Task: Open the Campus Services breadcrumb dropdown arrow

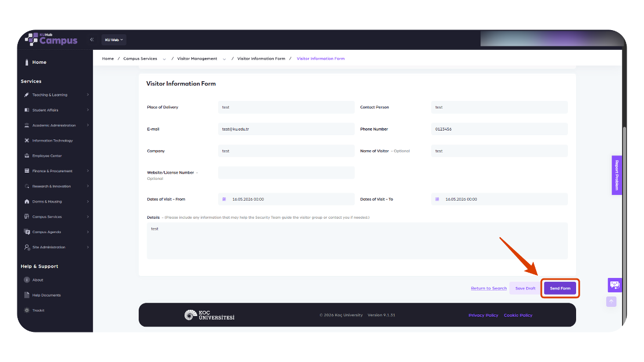Action: 164,59
